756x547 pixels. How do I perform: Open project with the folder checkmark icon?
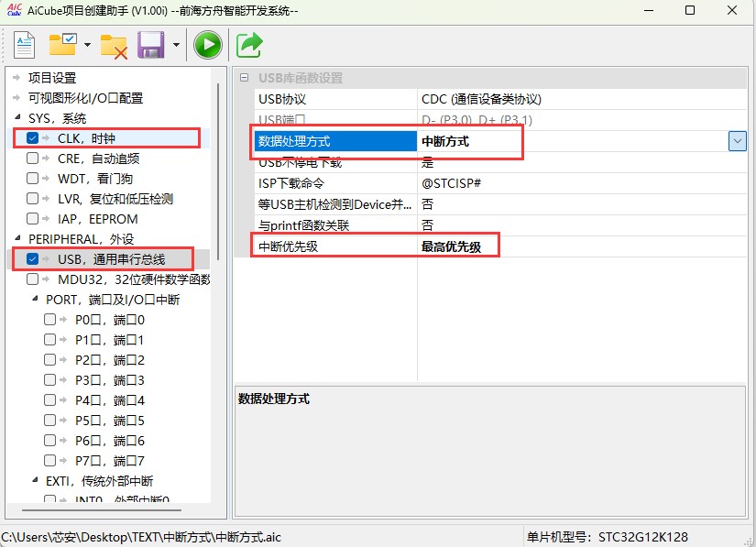63,45
